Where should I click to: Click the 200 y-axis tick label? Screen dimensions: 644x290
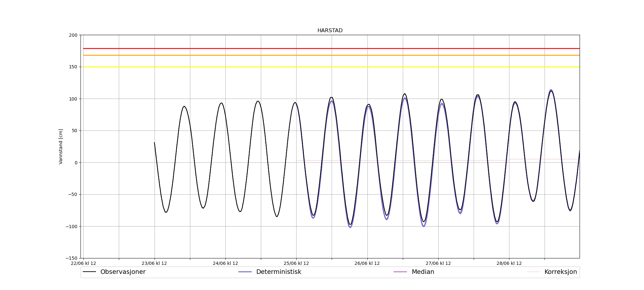tap(73, 35)
